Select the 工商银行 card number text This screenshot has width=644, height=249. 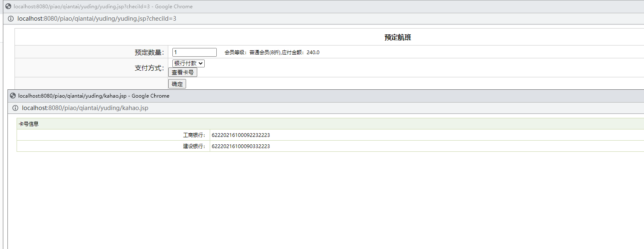click(240, 135)
